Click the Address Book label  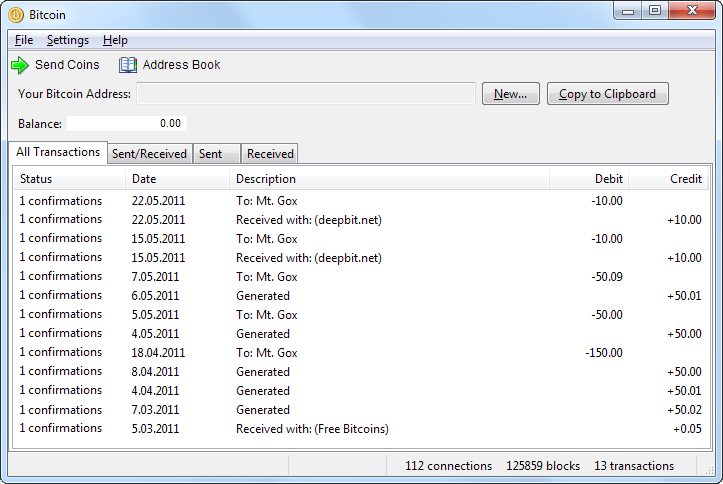click(181, 65)
